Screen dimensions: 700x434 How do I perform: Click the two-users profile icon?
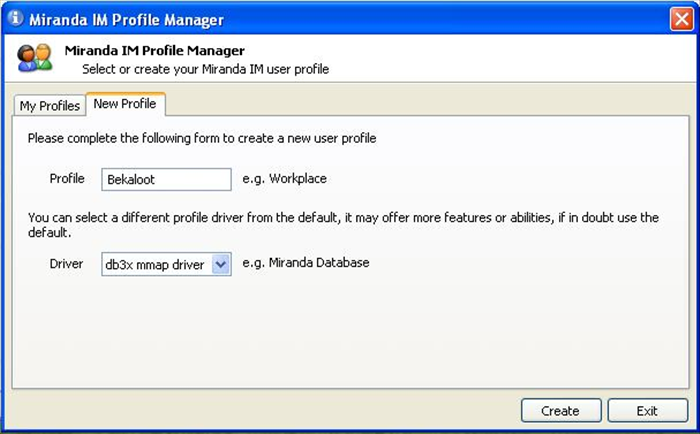tap(35, 58)
